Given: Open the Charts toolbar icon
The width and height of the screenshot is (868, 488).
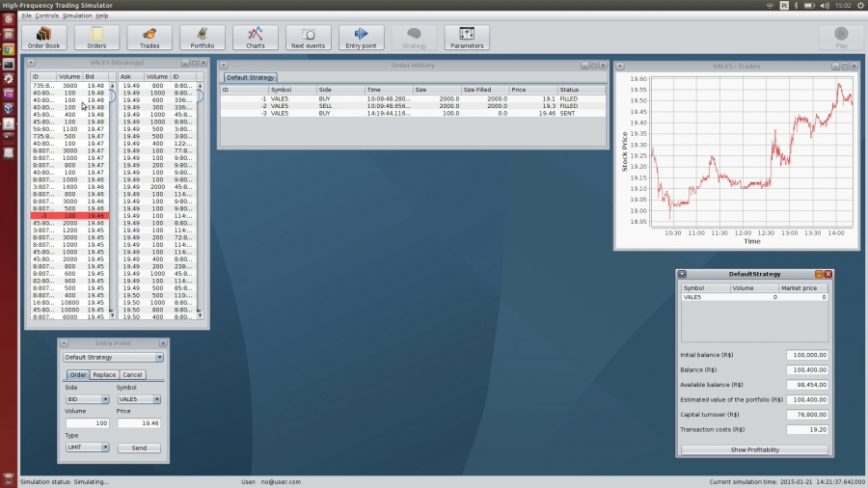Looking at the screenshot, I should tap(256, 38).
